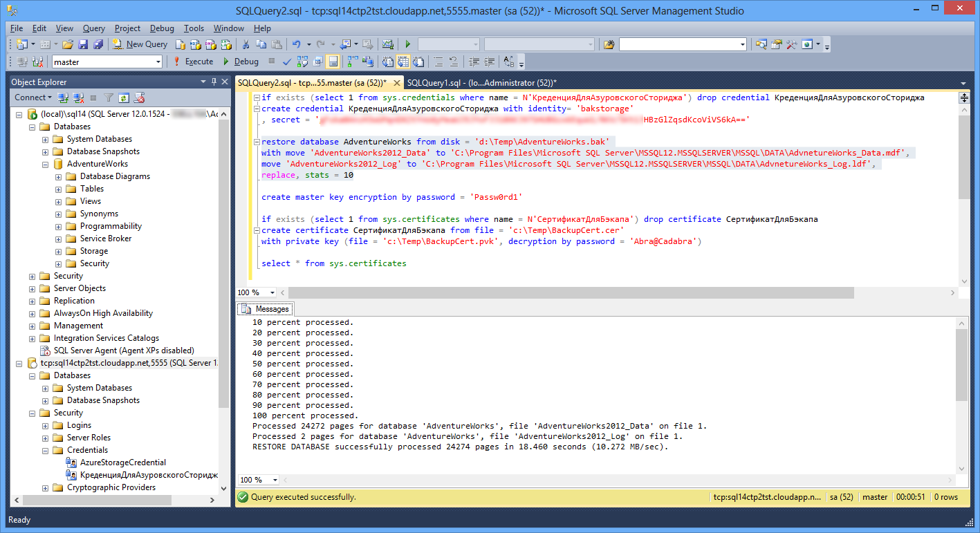Click the Analysis Services DMX Query icon
Viewport: 980px width, 533px height.
pos(211,44)
